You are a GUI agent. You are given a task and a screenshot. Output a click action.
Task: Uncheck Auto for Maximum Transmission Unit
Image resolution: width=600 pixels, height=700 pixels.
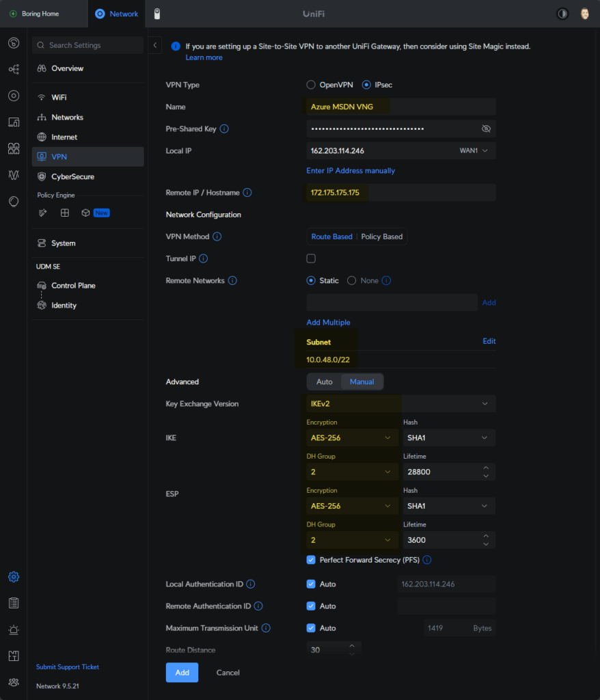[311, 628]
